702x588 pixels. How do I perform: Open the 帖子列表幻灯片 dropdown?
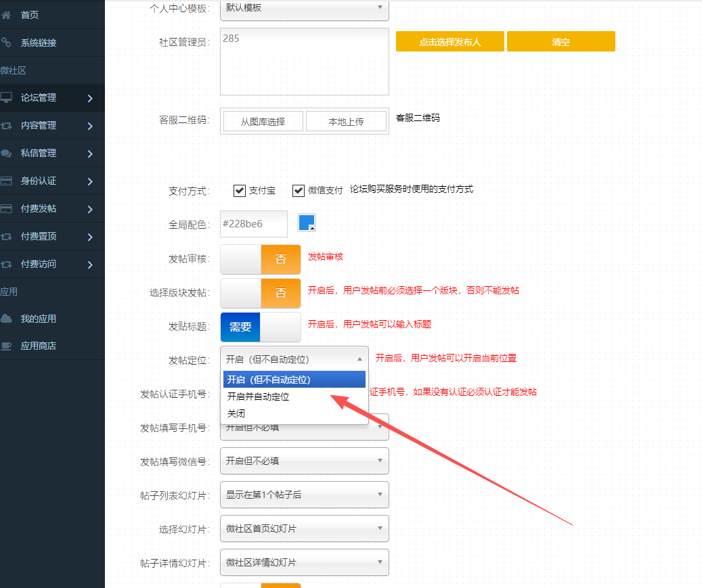305,495
